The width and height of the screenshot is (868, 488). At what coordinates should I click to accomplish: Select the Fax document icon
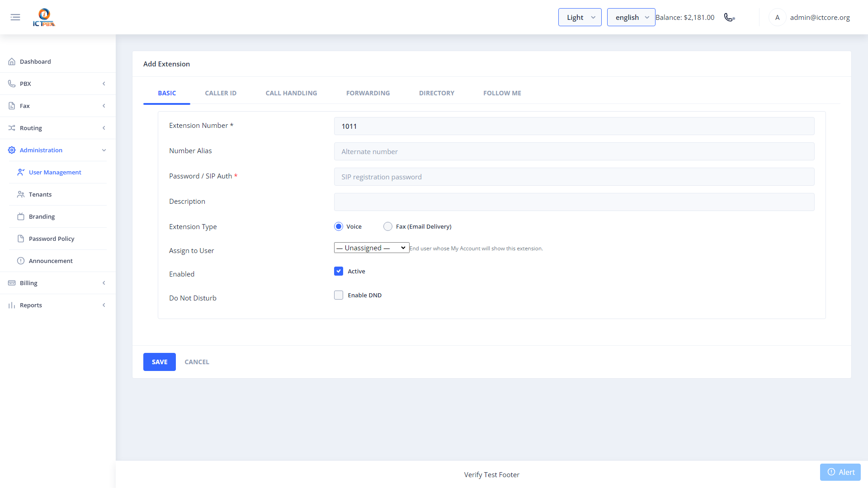(12, 106)
